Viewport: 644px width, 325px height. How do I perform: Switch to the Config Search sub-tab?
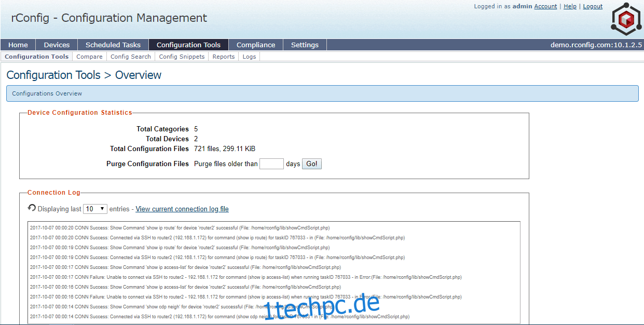pyautogui.click(x=131, y=57)
